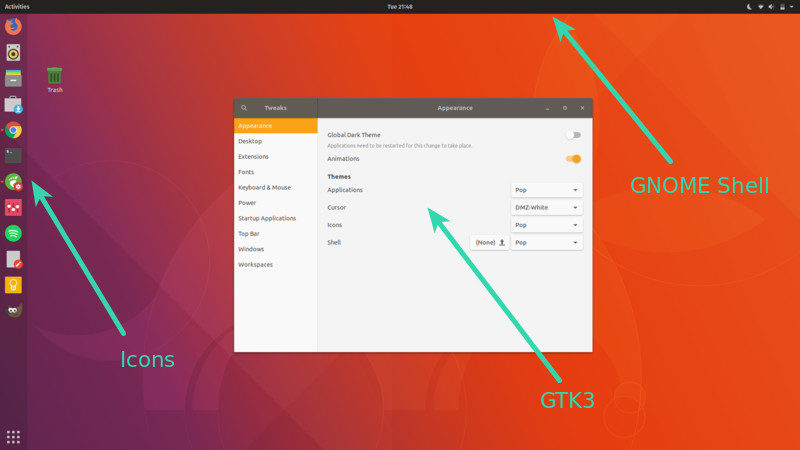Click the Cursor label in Themes

point(336,208)
